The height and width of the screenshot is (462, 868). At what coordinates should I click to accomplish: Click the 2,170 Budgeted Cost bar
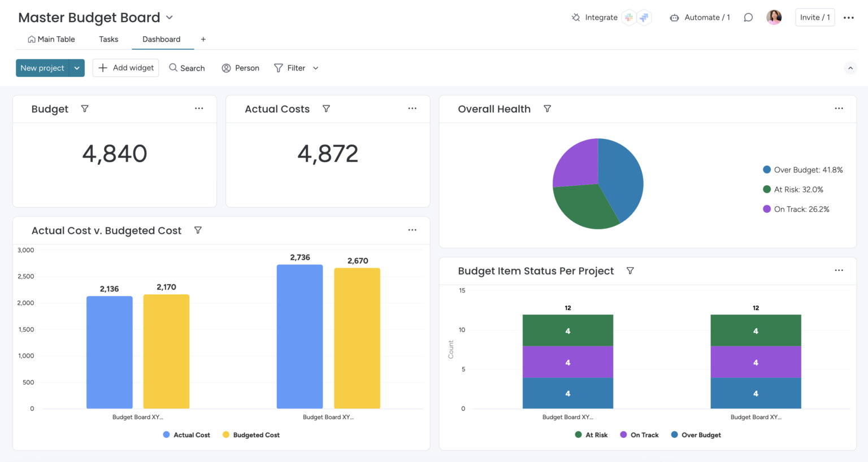click(166, 351)
